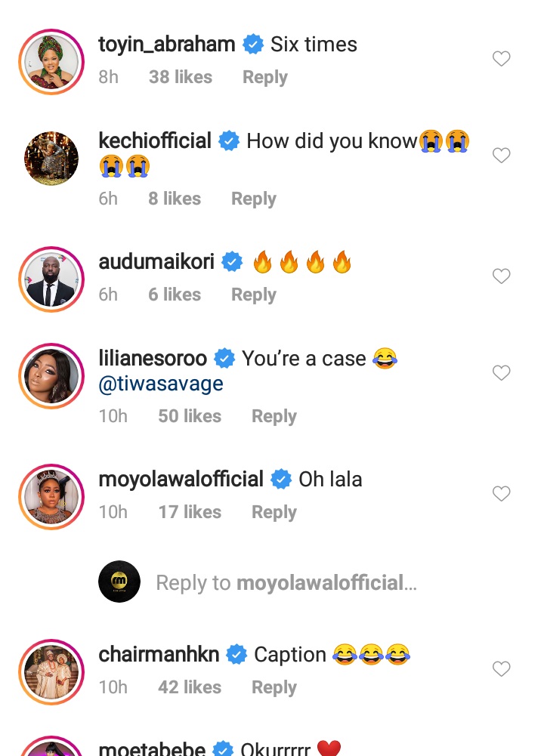The image size is (544, 756).
Task: Like toyin_abraham's 'Six times' comment
Action: click(502, 59)
